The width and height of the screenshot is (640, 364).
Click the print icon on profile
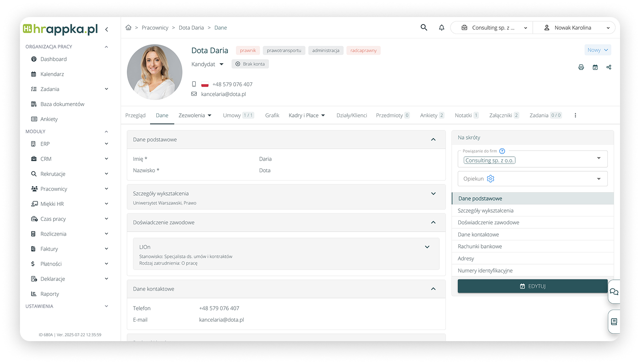581,67
